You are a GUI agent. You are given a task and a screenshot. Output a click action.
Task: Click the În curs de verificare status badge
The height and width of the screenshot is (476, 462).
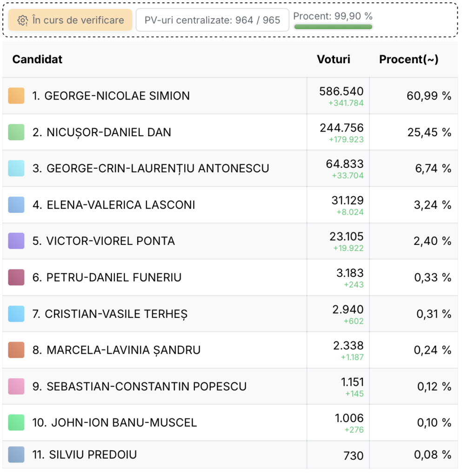[x=70, y=20]
